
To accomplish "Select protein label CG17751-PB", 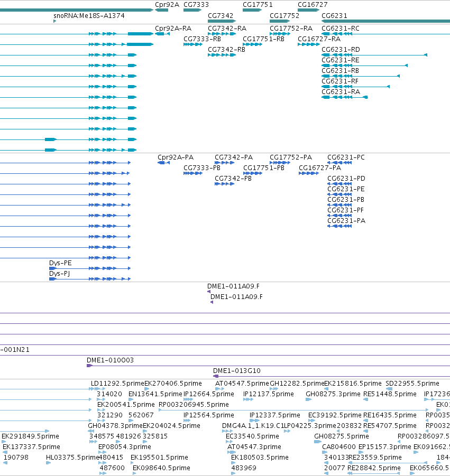I will point(264,168).
